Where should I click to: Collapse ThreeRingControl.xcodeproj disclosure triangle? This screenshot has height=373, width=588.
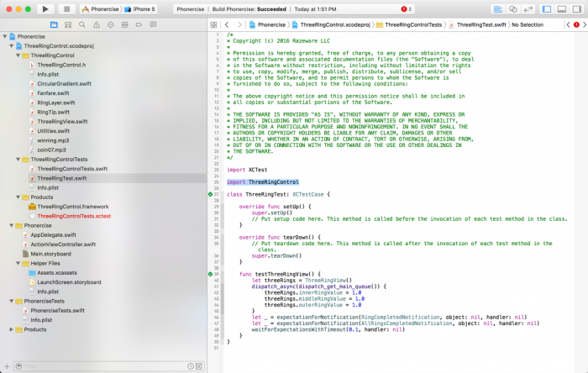(x=12, y=45)
